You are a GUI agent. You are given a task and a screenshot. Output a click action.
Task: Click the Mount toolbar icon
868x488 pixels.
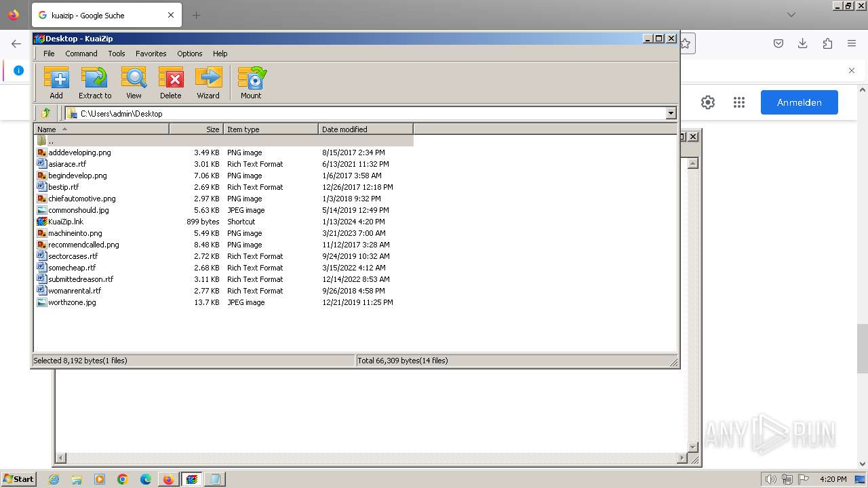(251, 83)
